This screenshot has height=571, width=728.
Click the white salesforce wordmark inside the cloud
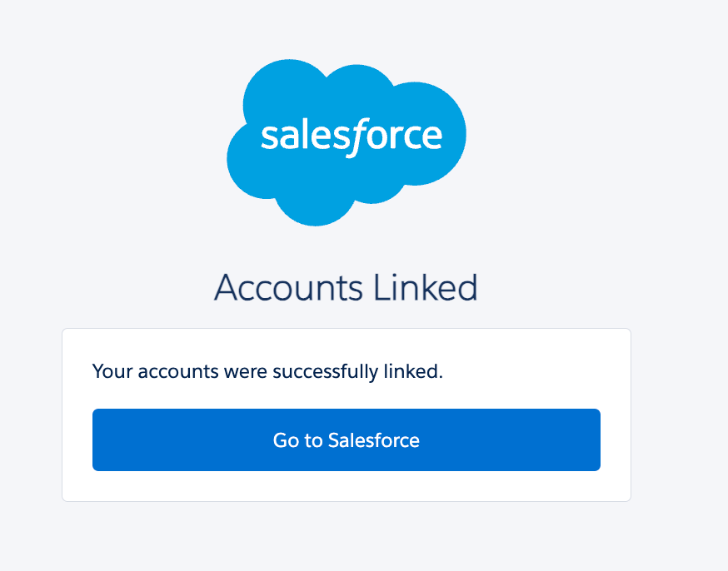coord(351,136)
